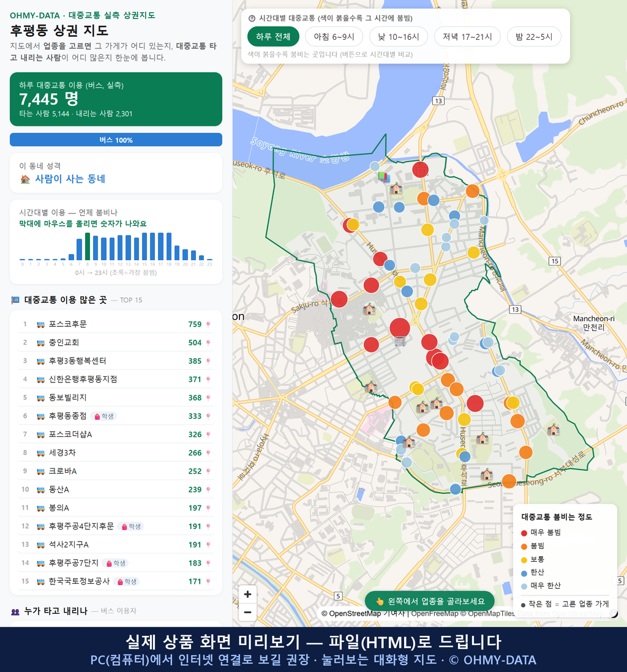The height and width of the screenshot is (672, 627).
Task: Click the pin icon in the 포스코더샵A row
Action: [x=208, y=435]
